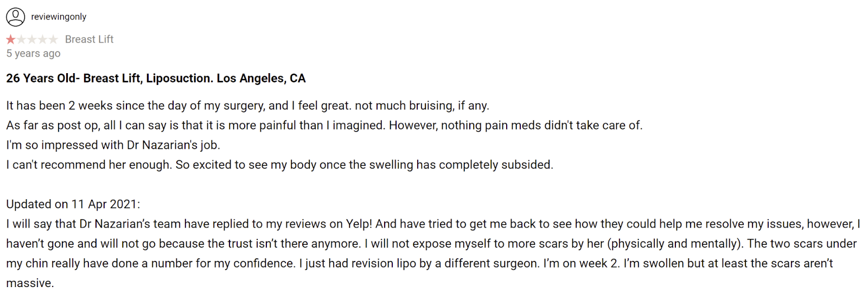The image size is (868, 293).
Task: Click the final word "massive."
Action: 30,283
